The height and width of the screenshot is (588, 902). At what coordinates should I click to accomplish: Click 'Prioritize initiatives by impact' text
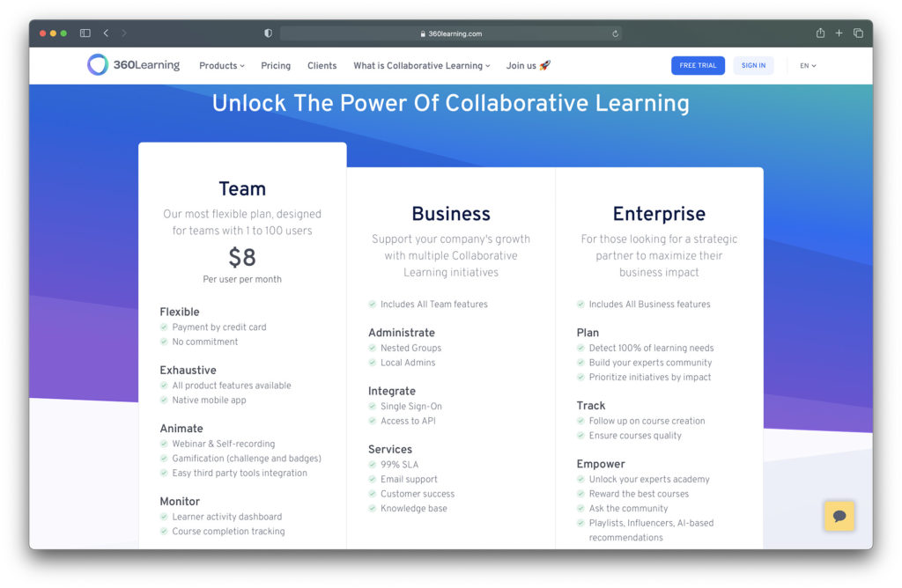click(649, 377)
